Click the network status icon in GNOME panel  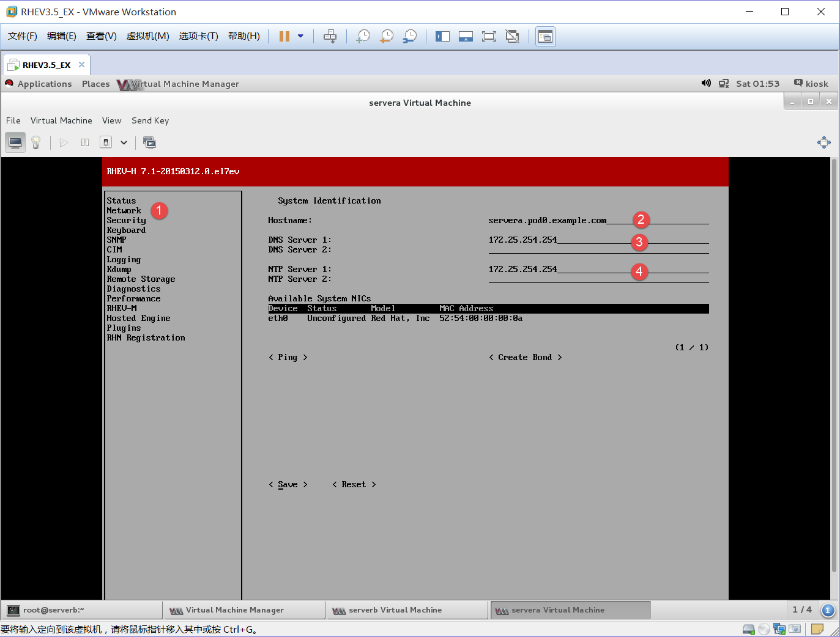[724, 83]
